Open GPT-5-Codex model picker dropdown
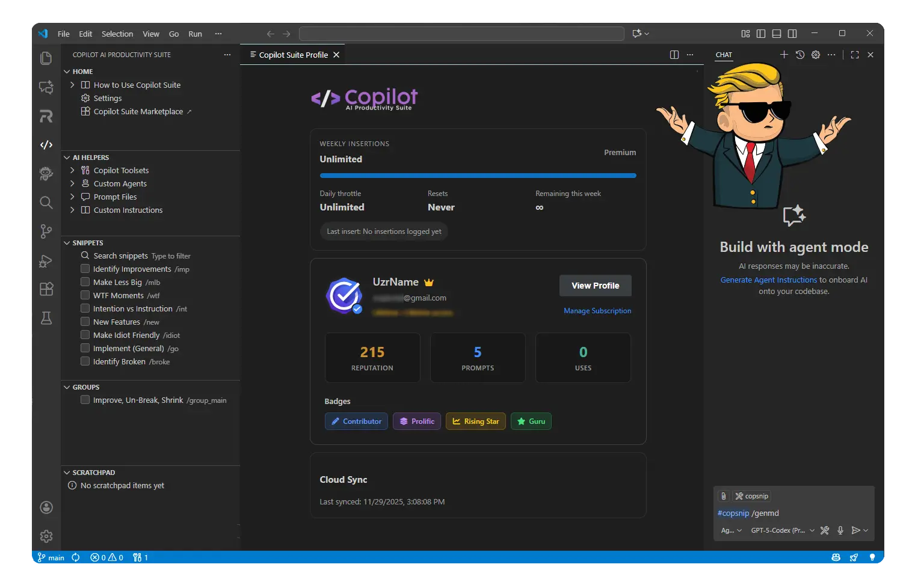The width and height of the screenshot is (915, 588). tap(783, 530)
